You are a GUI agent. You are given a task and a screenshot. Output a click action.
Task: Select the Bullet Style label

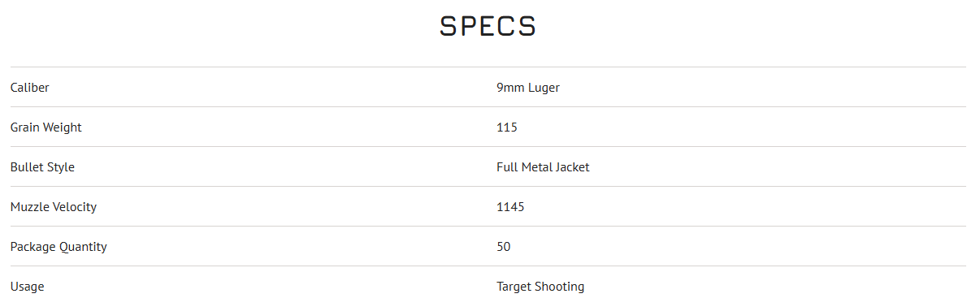[x=42, y=167]
